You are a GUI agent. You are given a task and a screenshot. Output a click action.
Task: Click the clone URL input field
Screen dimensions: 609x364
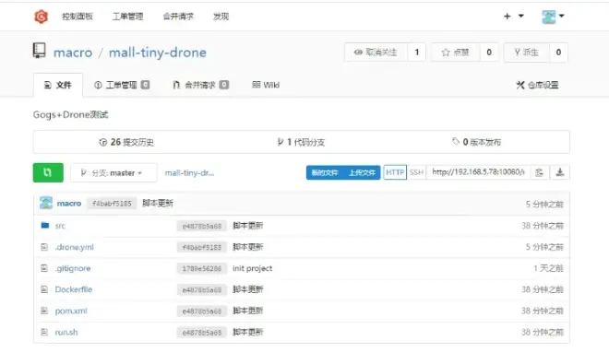pos(478,172)
